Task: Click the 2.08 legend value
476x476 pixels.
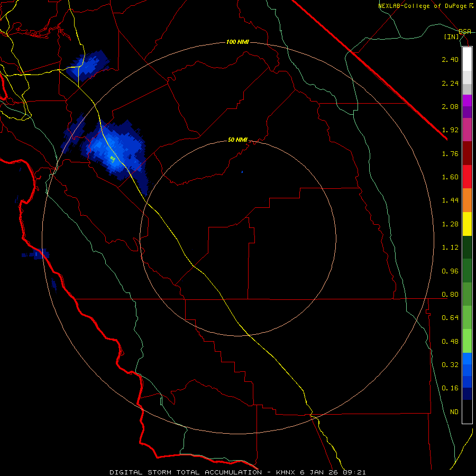Action: [x=450, y=106]
